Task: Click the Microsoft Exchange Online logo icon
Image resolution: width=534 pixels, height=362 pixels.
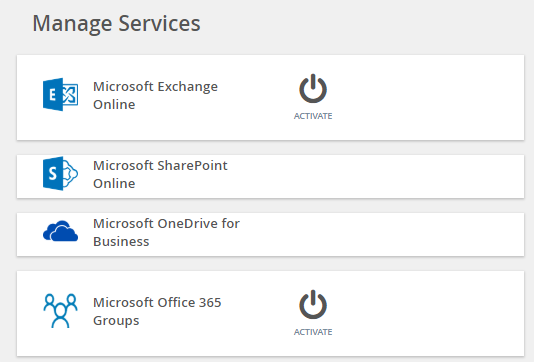Action: [61, 94]
